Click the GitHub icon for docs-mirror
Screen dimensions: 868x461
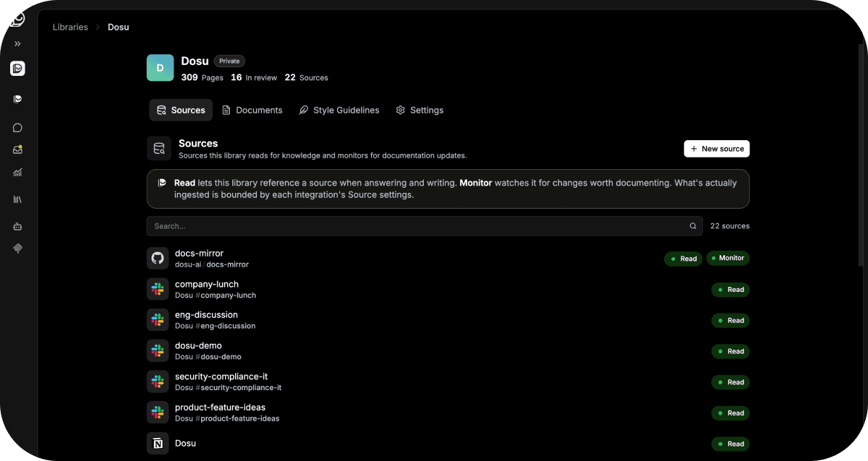pos(158,258)
